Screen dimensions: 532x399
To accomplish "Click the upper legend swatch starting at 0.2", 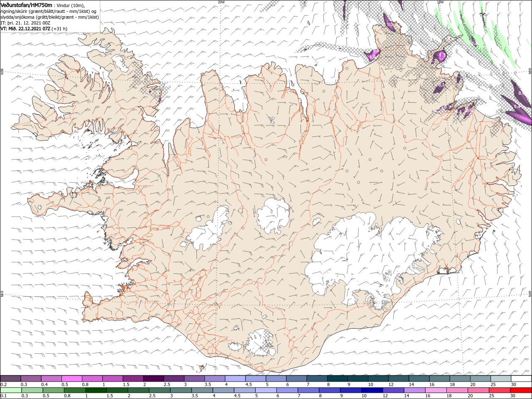I will click(11, 379).
